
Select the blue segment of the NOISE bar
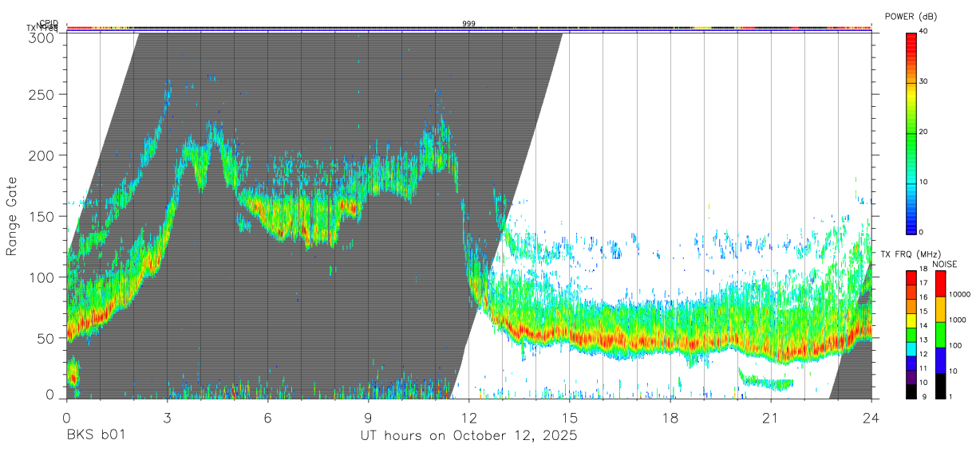point(940,360)
